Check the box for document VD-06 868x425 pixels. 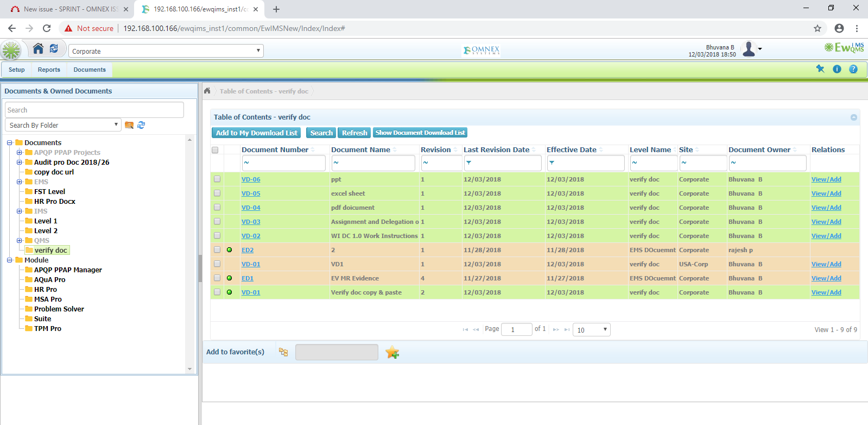coord(217,179)
